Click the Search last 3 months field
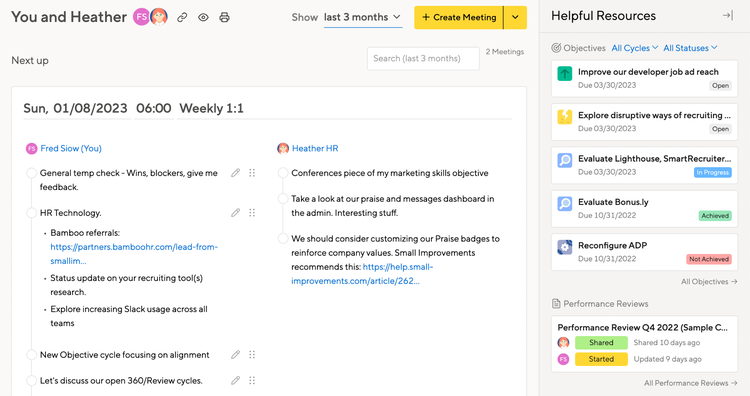The height and width of the screenshot is (396, 750). pyautogui.click(x=423, y=58)
